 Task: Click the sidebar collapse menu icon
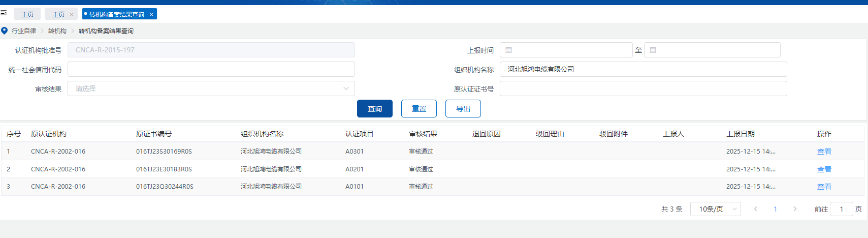pos(4,13)
